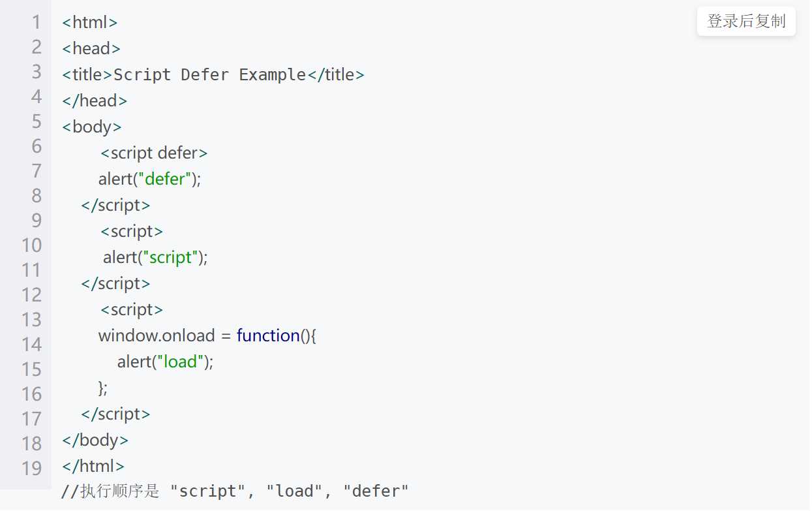Viewport: 812px width, 511px height.
Task: Click the 登录后复制 copy button
Action: point(746,22)
